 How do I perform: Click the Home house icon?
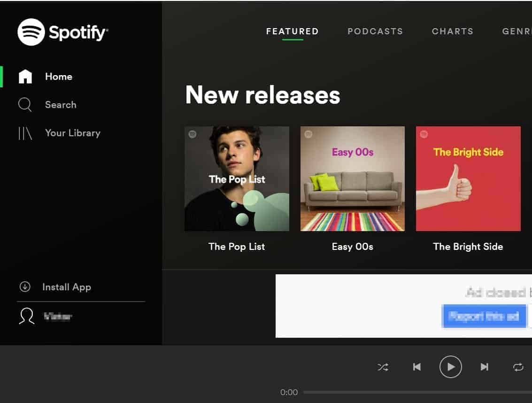pyautogui.click(x=25, y=77)
